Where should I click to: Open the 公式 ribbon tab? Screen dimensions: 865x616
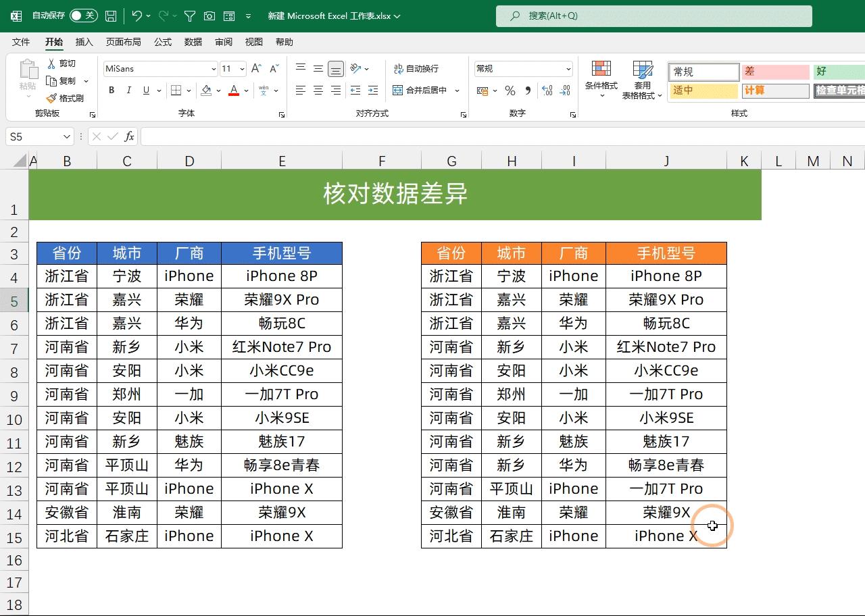162,42
